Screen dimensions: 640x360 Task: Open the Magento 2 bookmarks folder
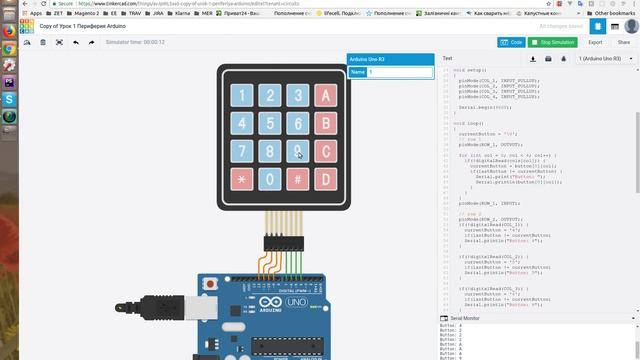(83, 13)
